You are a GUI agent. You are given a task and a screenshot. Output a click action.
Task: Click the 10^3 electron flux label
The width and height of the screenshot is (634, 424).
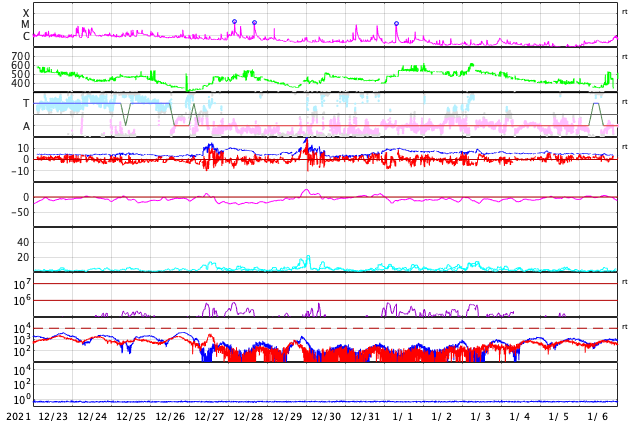coord(22,340)
